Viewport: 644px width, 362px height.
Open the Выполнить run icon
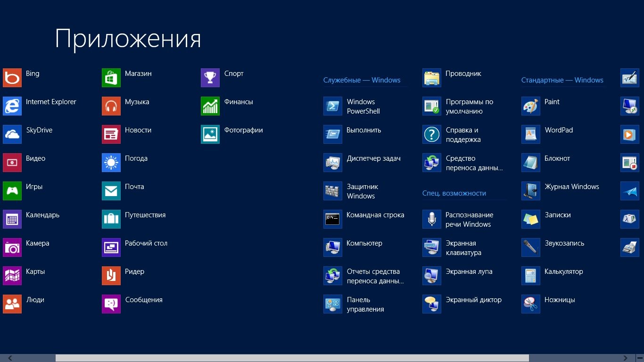click(333, 134)
